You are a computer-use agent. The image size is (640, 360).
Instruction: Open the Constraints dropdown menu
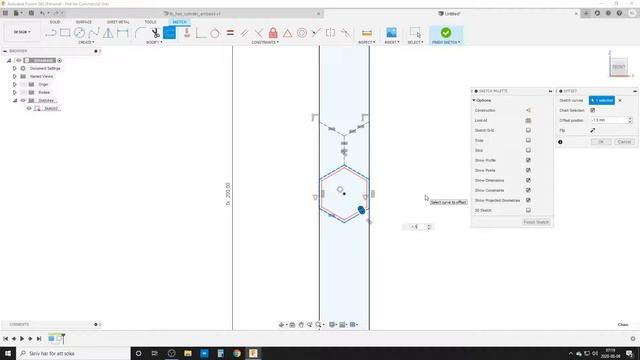(x=265, y=42)
